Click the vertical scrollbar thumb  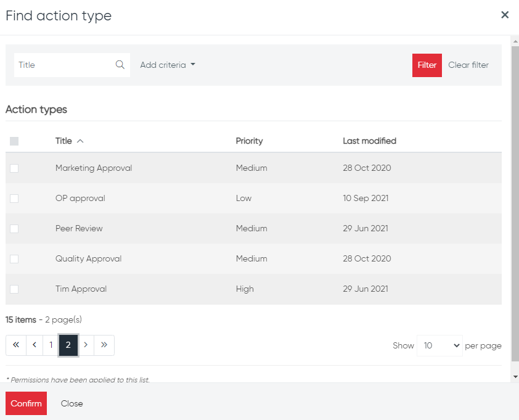coord(515,204)
